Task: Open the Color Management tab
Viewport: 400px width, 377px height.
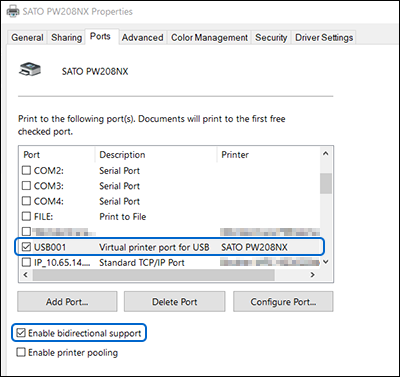Action: point(209,38)
